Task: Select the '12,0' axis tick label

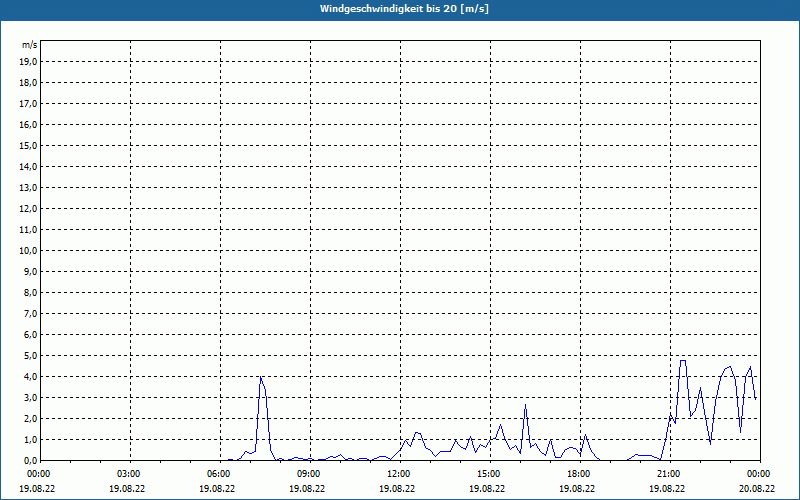Action: pyautogui.click(x=29, y=209)
